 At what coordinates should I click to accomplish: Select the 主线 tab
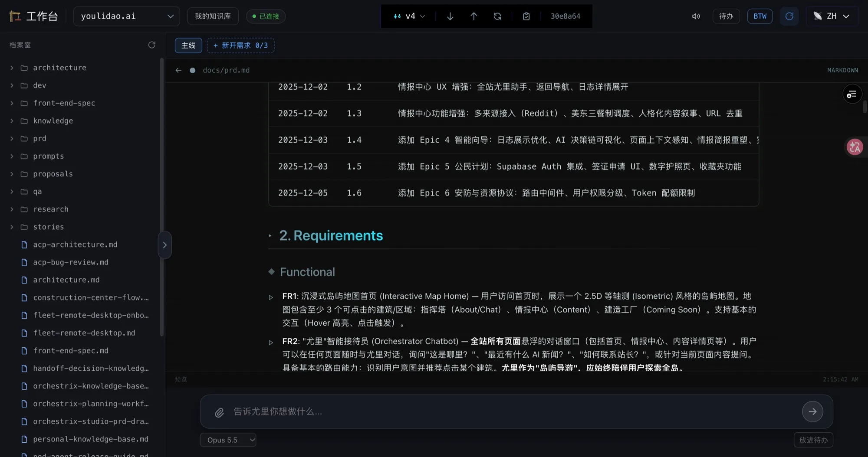click(188, 45)
